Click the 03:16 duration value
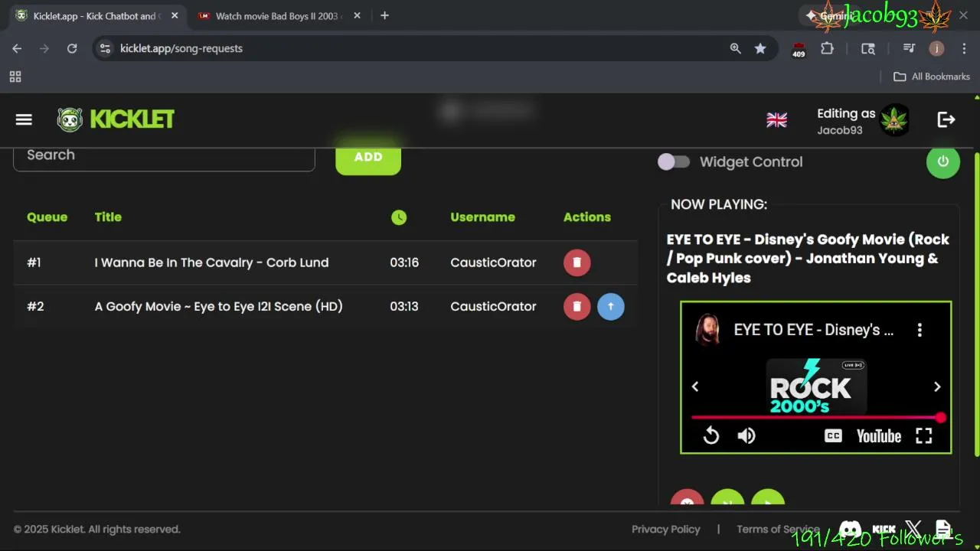The height and width of the screenshot is (551, 980). pyautogui.click(x=404, y=262)
